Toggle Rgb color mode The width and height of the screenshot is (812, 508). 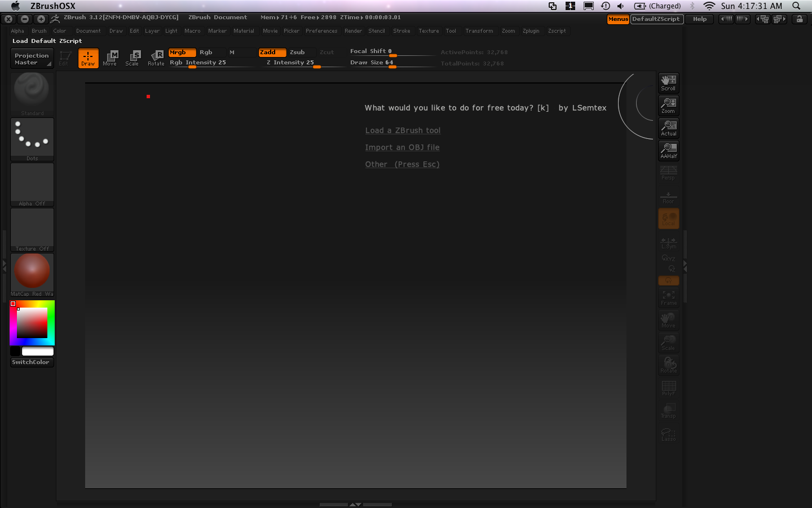[x=206, y=52]
